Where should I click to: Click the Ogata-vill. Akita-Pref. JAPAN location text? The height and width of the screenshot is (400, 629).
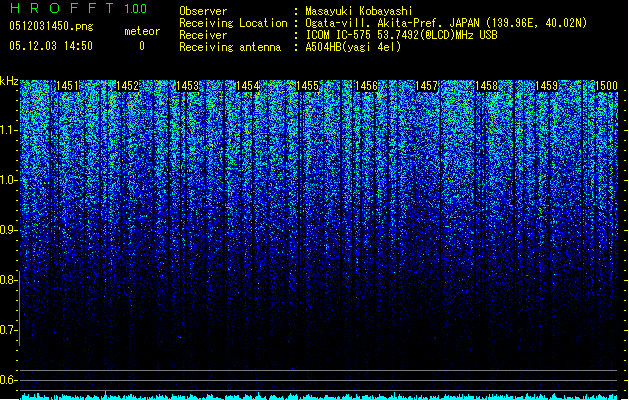pos(446,23)
